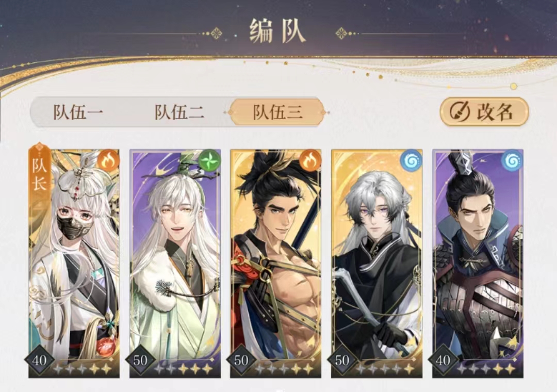The image size is (557, 392).
Task: Click the 改名 rename button
Action: [x=484, y=112]
